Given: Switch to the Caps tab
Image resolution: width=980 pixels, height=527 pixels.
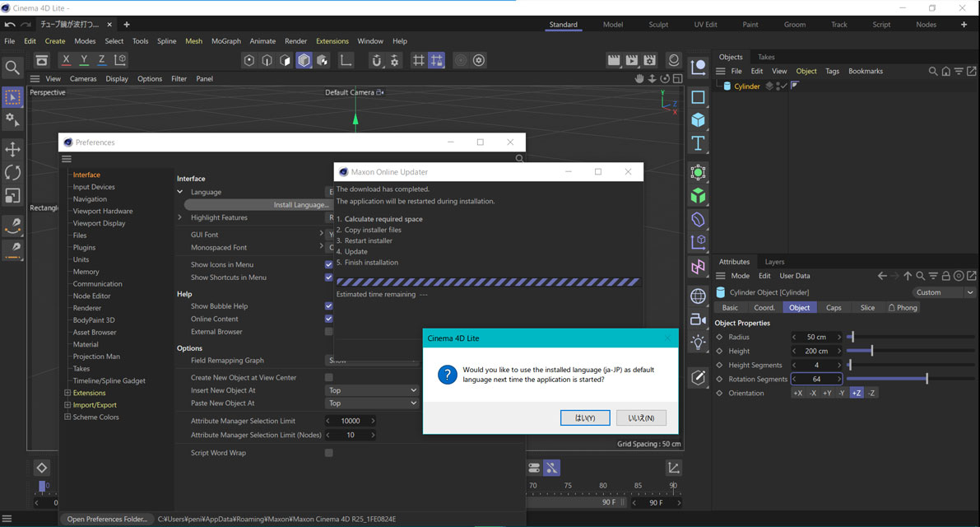Looking at the screenshot, I should click(x=834, y=308).
